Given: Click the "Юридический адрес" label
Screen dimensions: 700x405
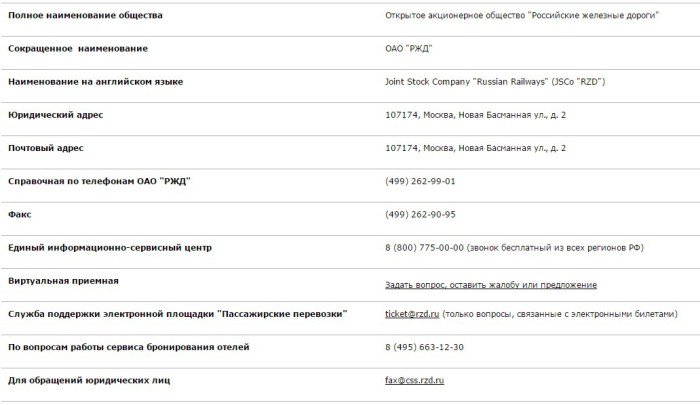Looking at the screenshot, I should point(55,115).
